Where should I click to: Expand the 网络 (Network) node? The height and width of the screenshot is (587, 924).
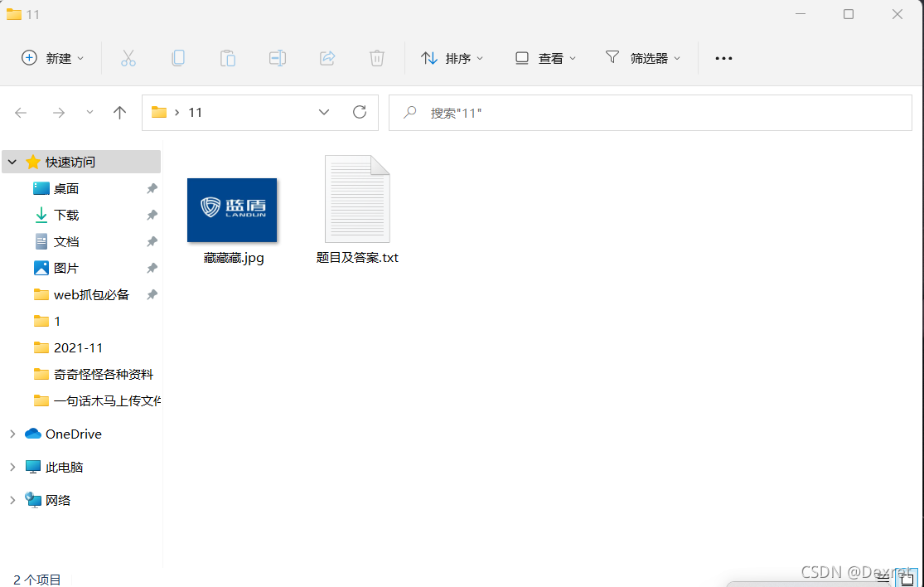pos(12,500)
